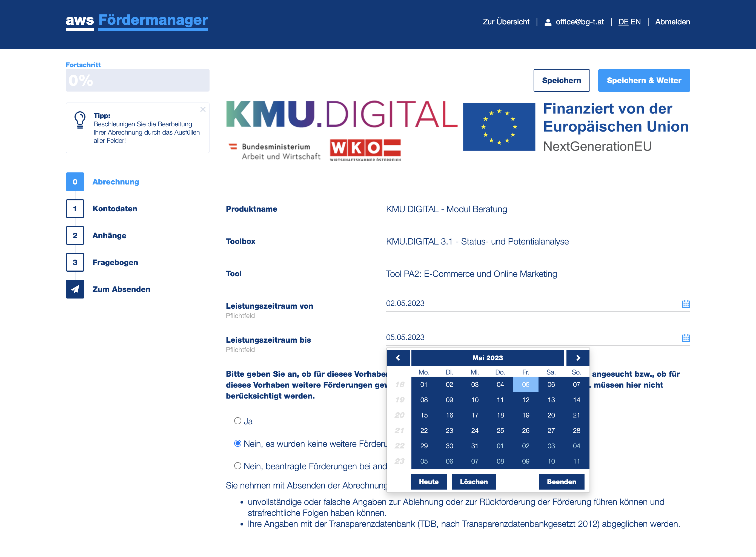
Task: Pick May 12 in the calendar
Action: [x=526, y=400]
